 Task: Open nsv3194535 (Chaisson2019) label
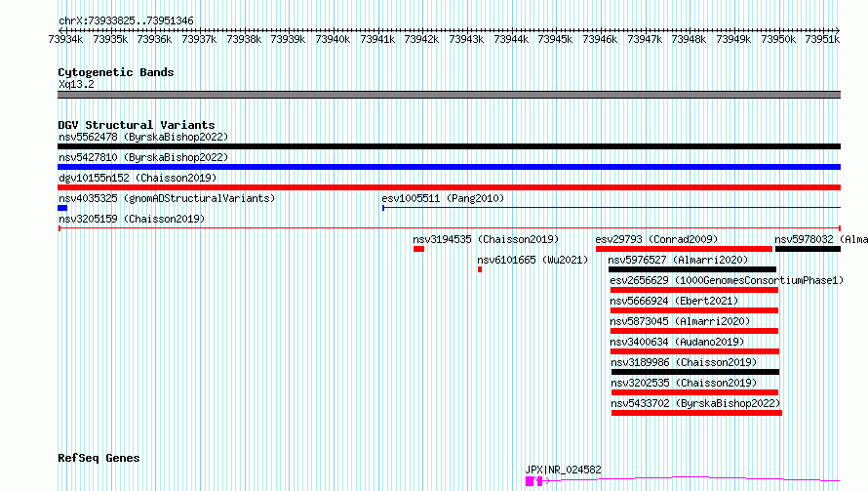pyautogui.click(x=486, y=239)
